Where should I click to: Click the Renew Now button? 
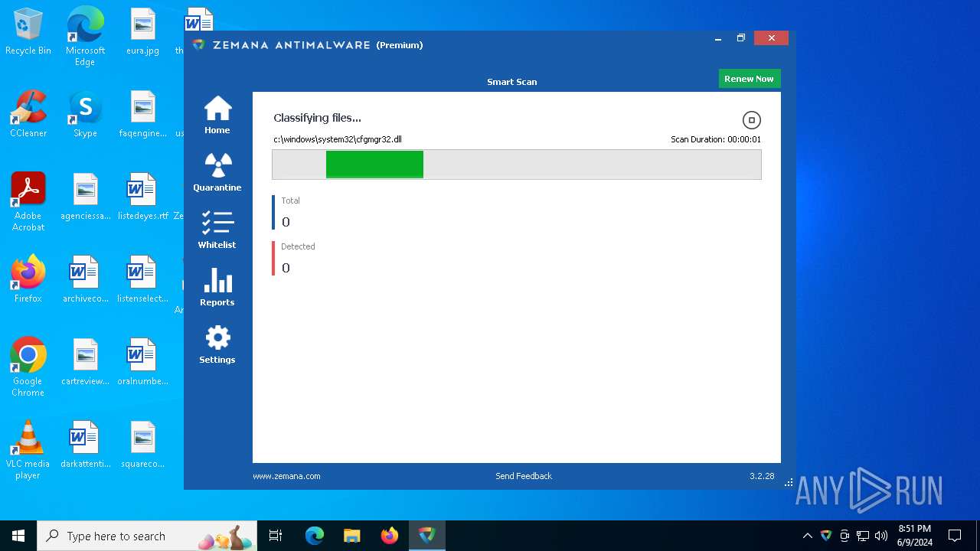(749, 79)
